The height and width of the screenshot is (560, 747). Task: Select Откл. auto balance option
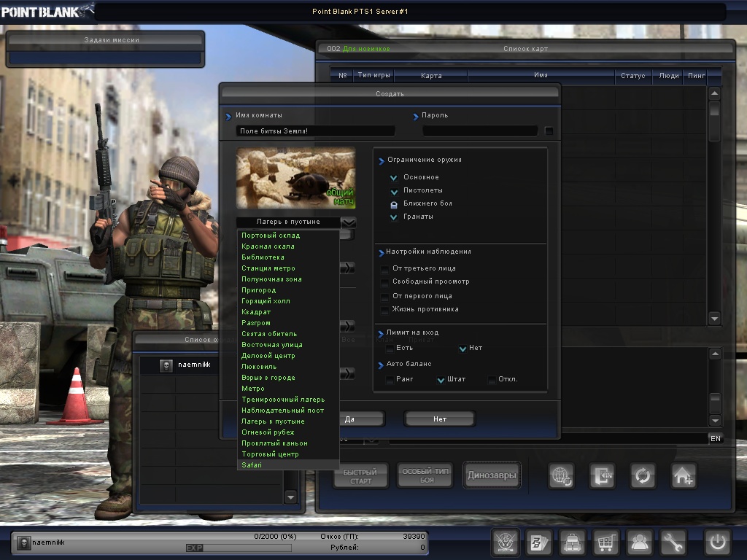click(492, 379)
